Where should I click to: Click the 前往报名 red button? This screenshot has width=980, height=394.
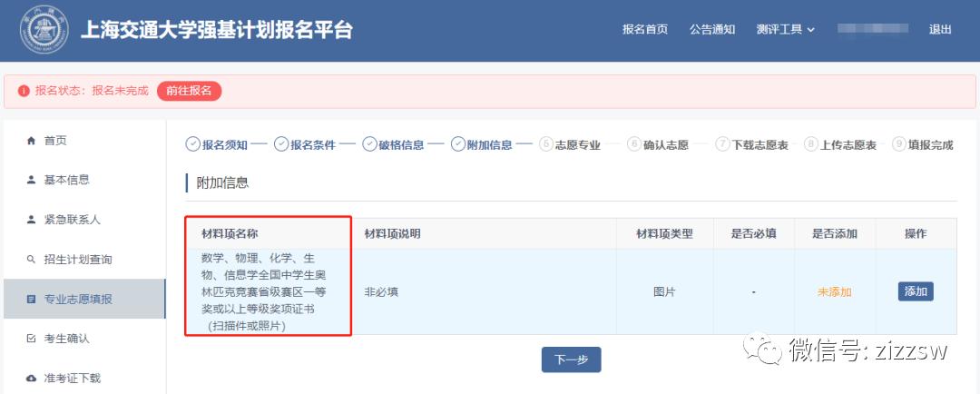[x=189, y=91]
